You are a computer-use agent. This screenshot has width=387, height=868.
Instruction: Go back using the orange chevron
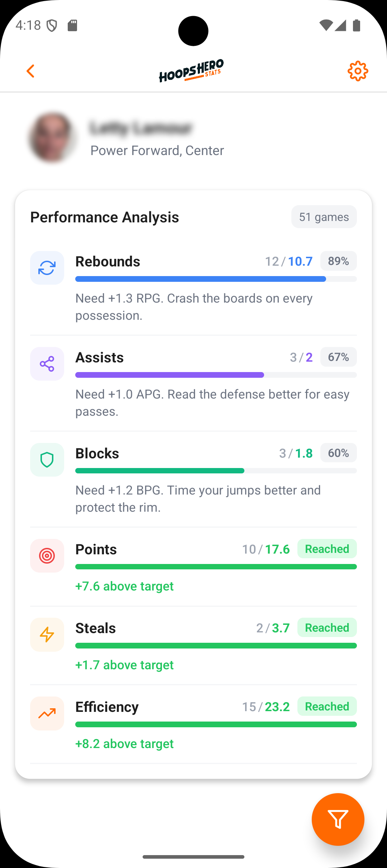pos(30,71)
